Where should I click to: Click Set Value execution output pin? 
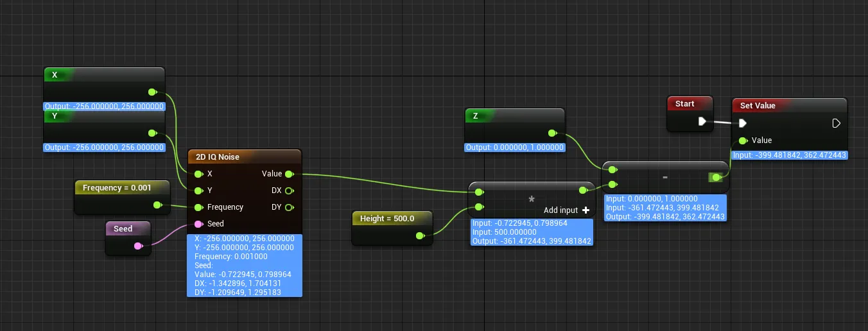coord(836,123)
